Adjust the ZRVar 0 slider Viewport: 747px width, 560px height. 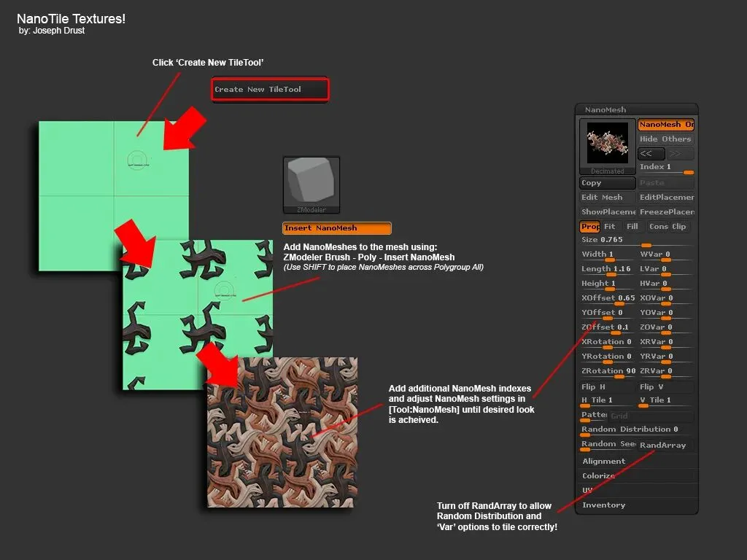666,372
